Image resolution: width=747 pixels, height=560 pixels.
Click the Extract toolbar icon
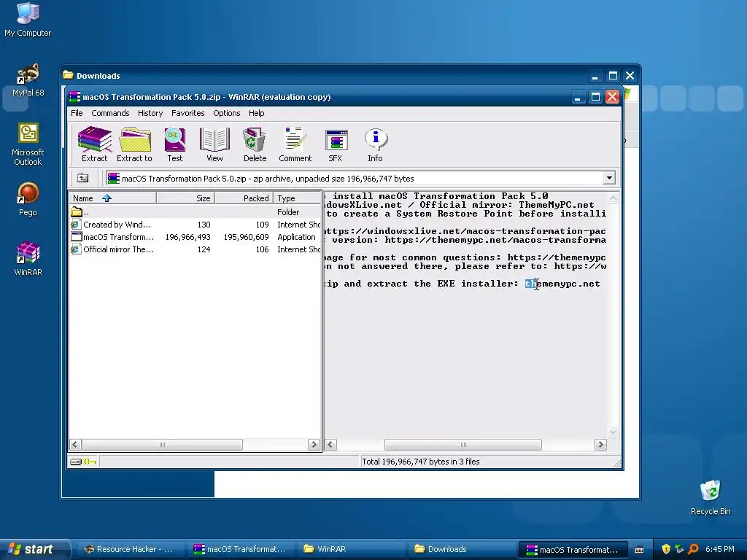[x=94, y=144]
